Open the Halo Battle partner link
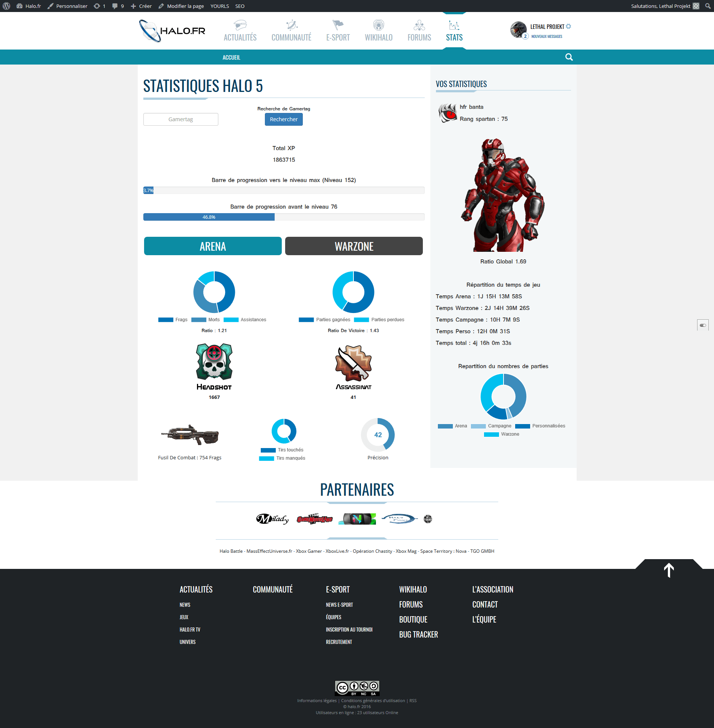This screenshot has height=728, width=714. (231, 551)
